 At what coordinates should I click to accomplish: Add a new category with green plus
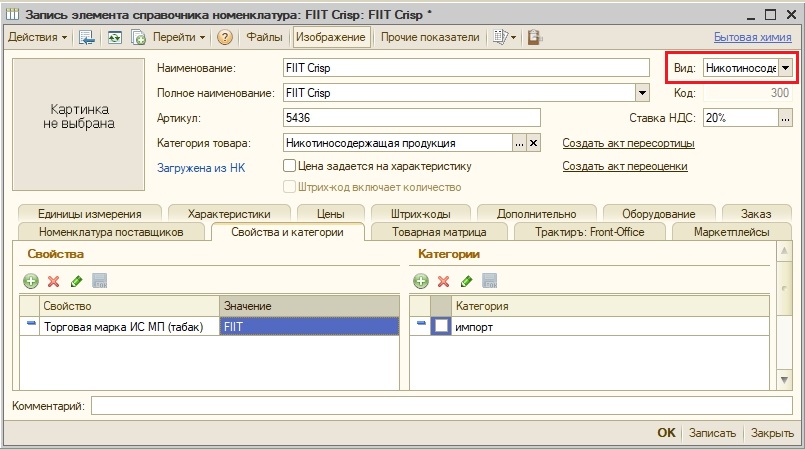[x=421, y=281]
